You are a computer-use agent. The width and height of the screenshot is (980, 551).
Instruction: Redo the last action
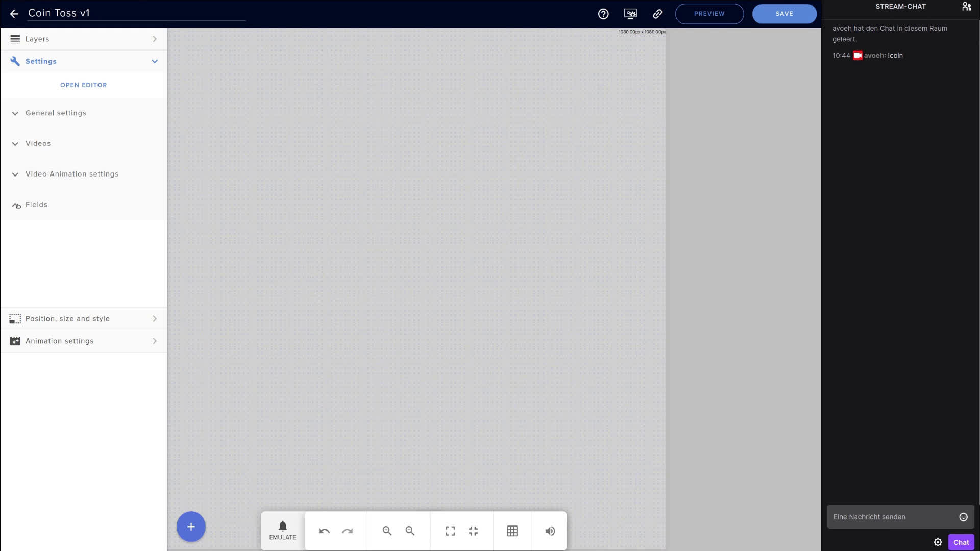click(348, 531)
